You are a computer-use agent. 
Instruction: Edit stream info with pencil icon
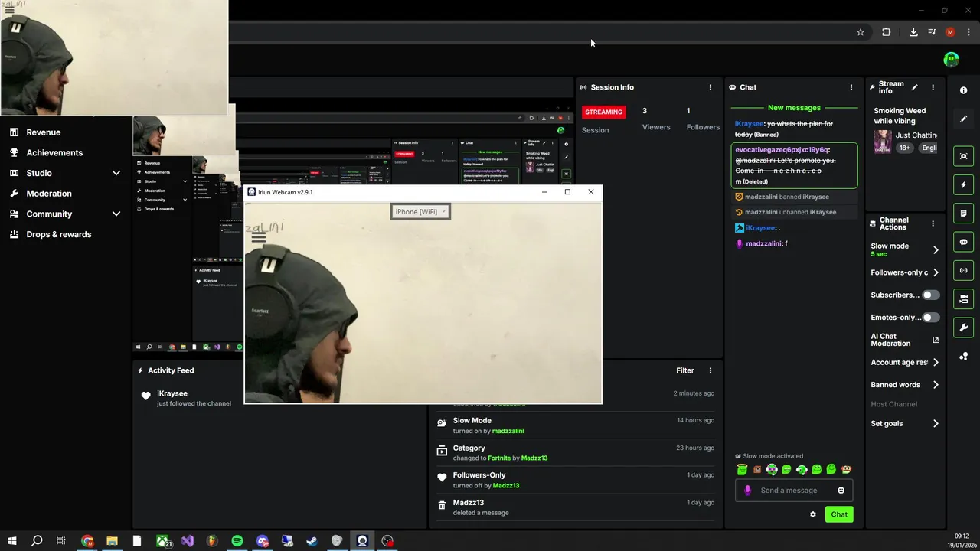point(913,87)
